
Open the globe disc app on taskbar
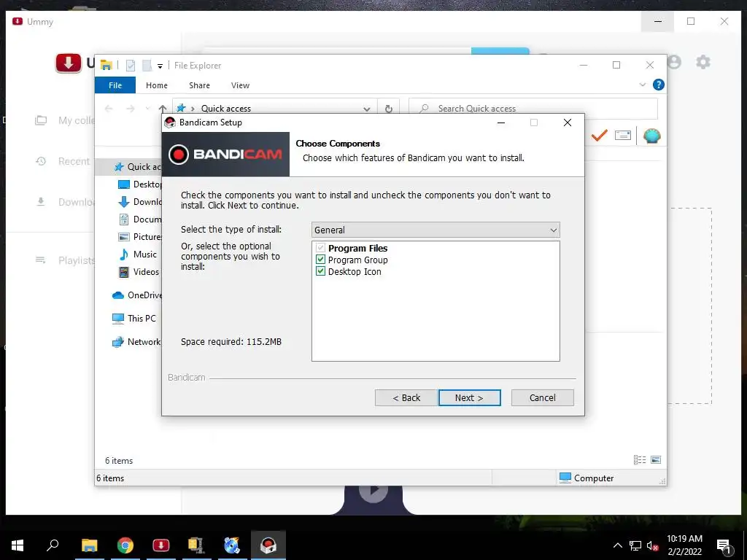tap(231, 545)
